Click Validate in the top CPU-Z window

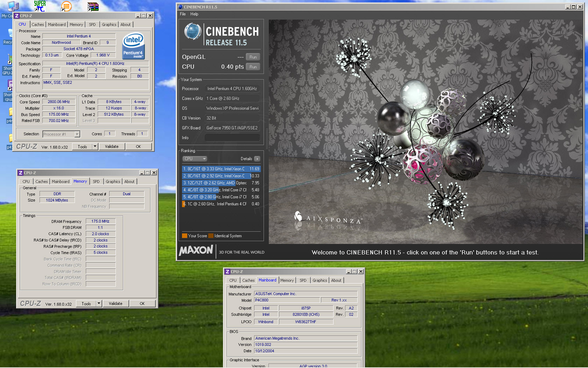click(112, 146)
